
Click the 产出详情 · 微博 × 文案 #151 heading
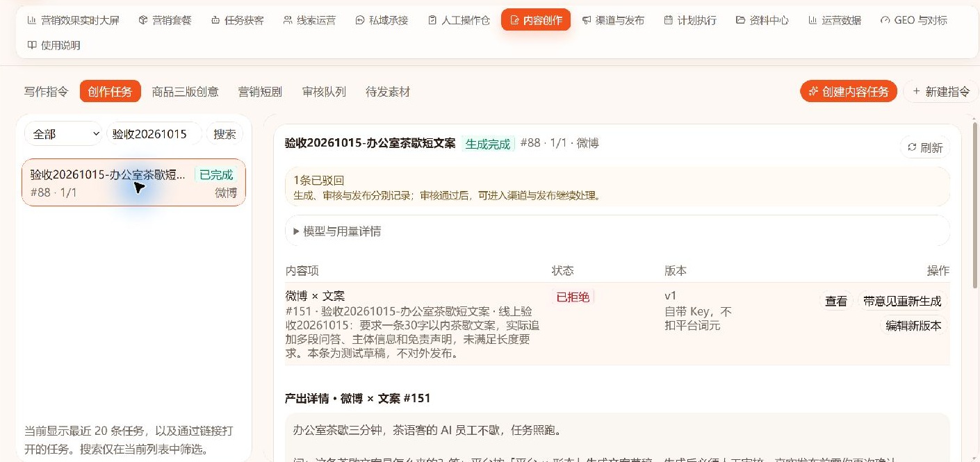[x=358, y=398]
